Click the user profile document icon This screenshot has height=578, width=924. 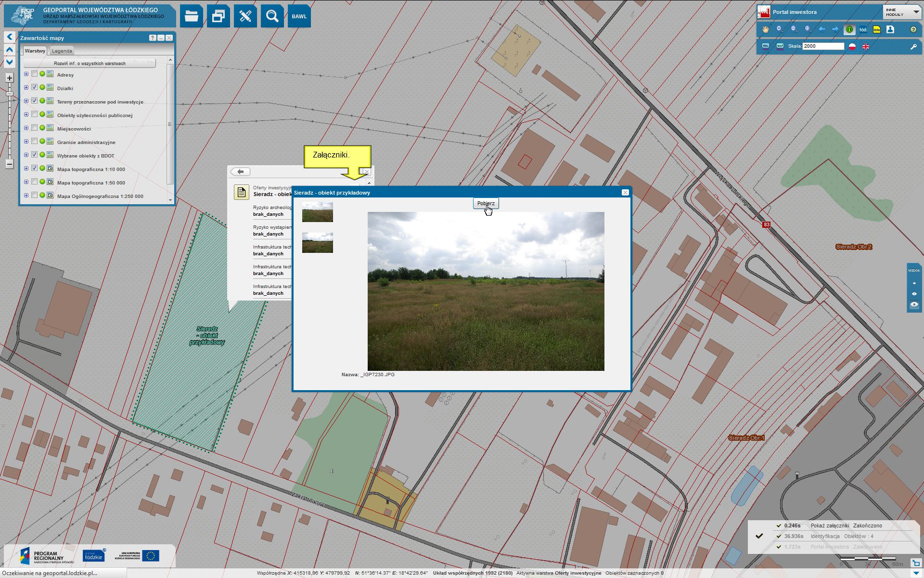point(890,29)
